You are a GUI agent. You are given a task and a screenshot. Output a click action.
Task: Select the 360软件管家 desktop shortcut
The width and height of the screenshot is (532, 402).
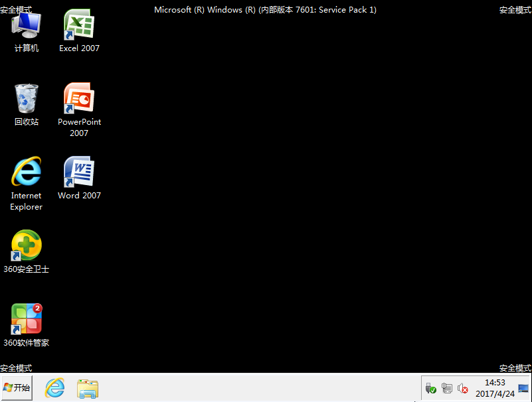26,326
